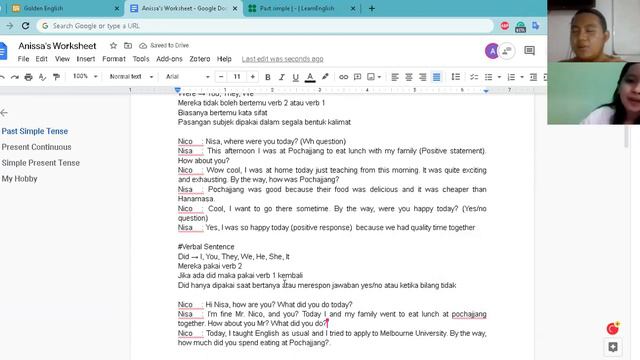Image resolution: width=640 pixels, height=360 pixels.
Task: Click Last edit was seconds ago link
Action: (x=282, y=59)
